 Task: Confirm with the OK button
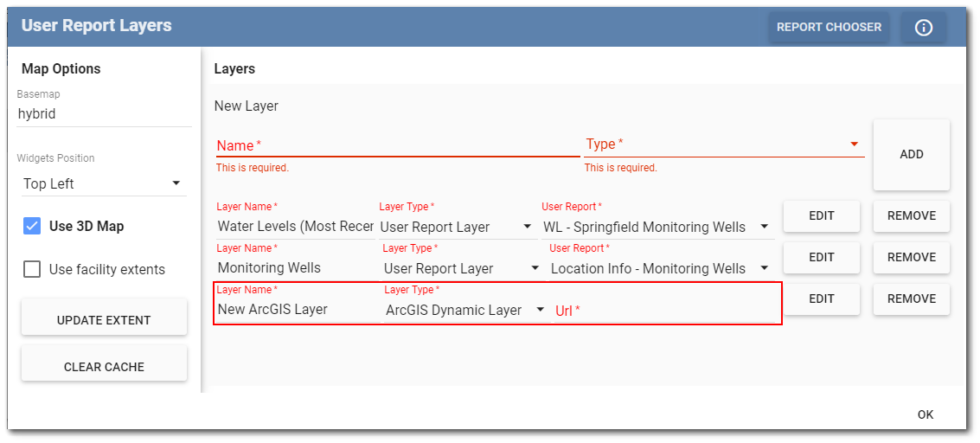925,414
